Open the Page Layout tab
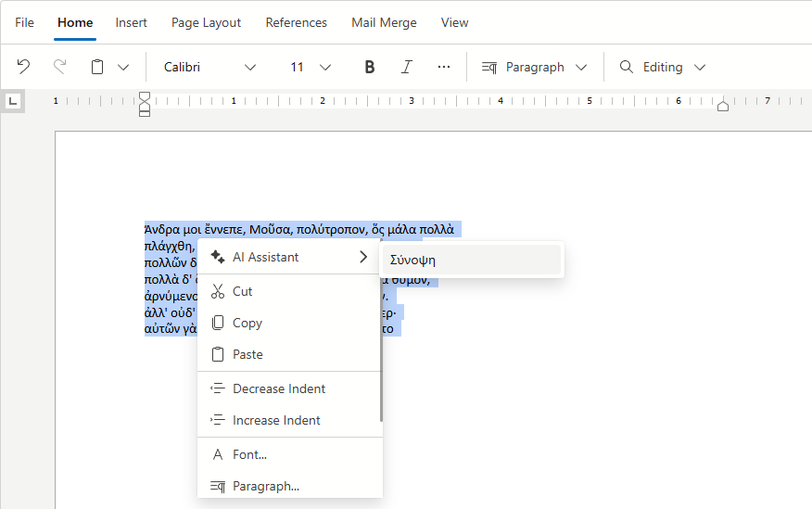 (x=206, y=23)
